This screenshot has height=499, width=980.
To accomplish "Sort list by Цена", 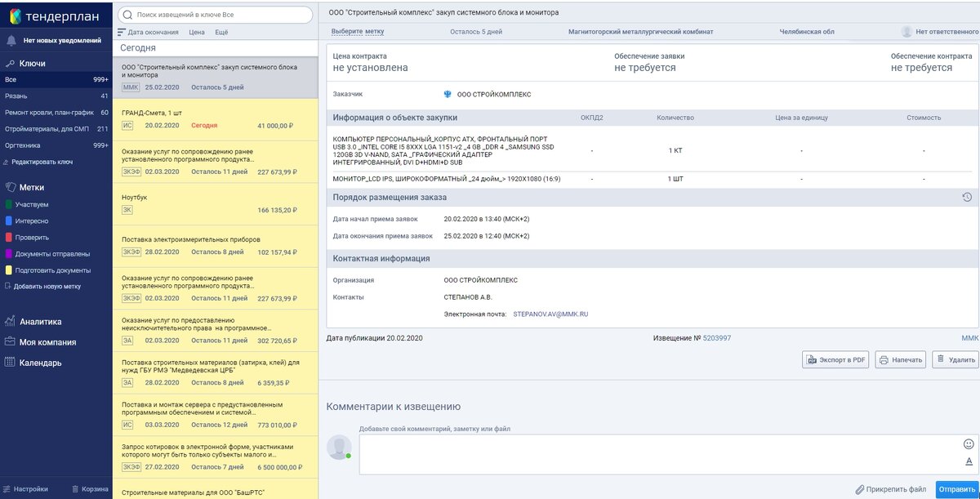I will (197, 33).
